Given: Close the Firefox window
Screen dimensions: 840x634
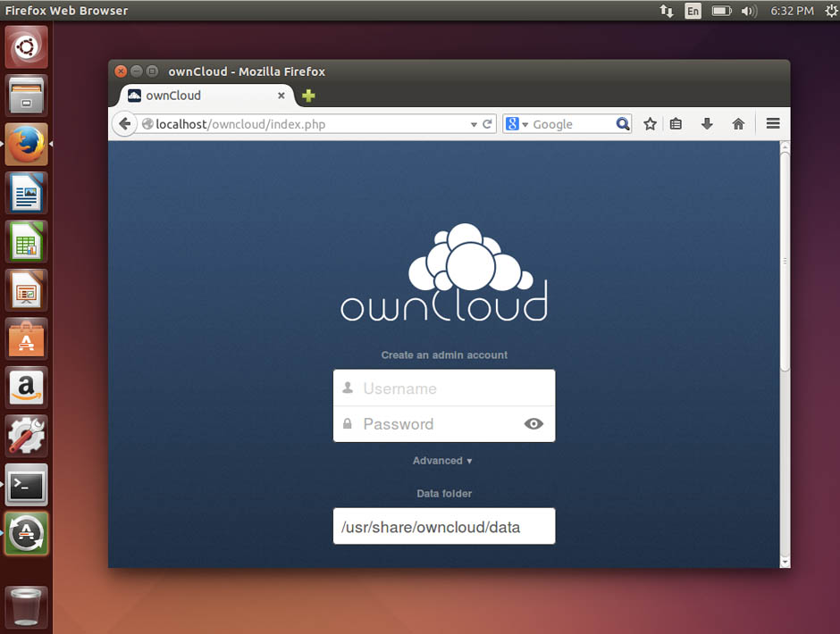Looking at the screenshot, I should (121, 71).
